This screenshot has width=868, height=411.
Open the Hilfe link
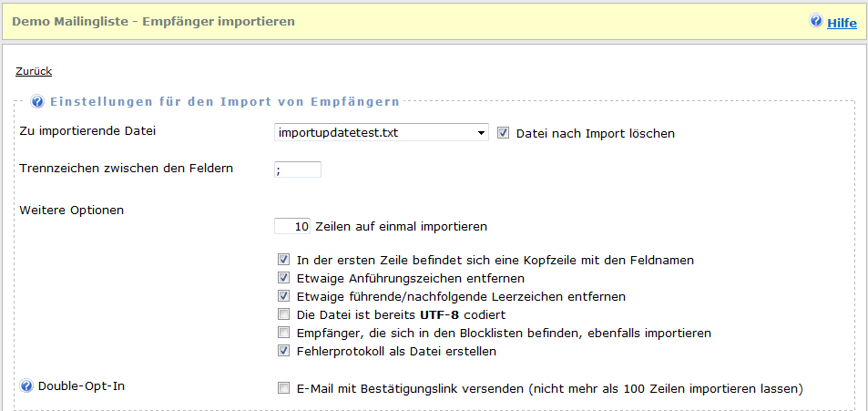click(842, 23)
